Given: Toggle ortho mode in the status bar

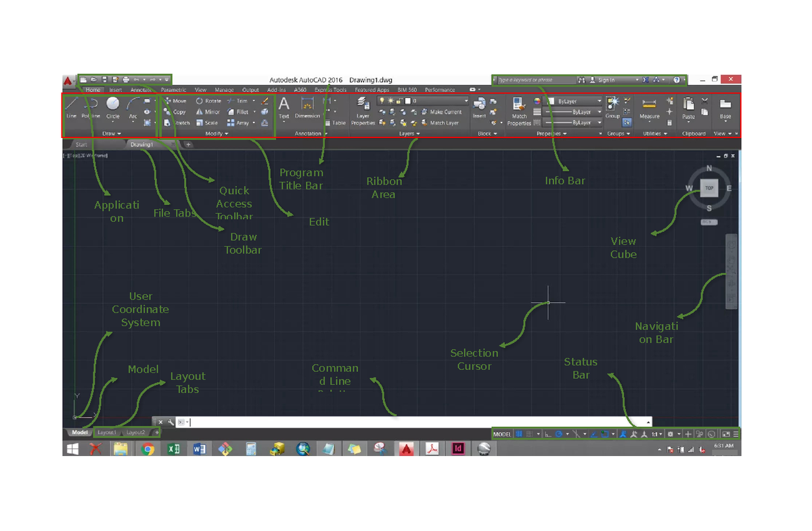Looking at the screenshot, I should (x=547, y=434).
